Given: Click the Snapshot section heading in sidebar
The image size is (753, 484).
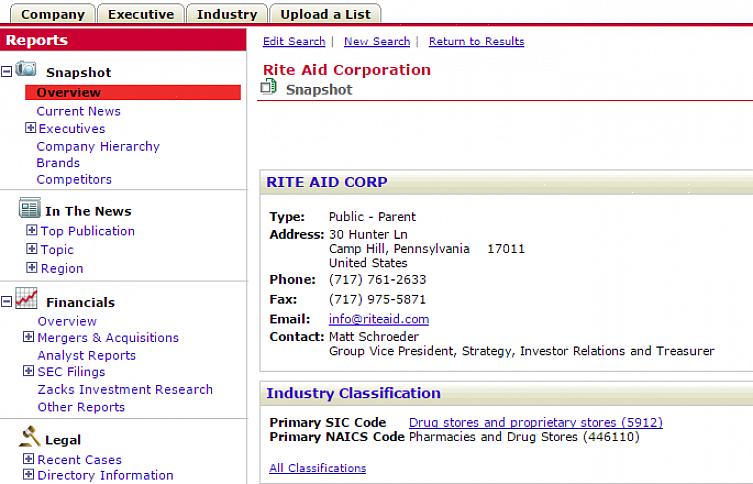Looking at the screenshot, I should click(x=78, y=73).
